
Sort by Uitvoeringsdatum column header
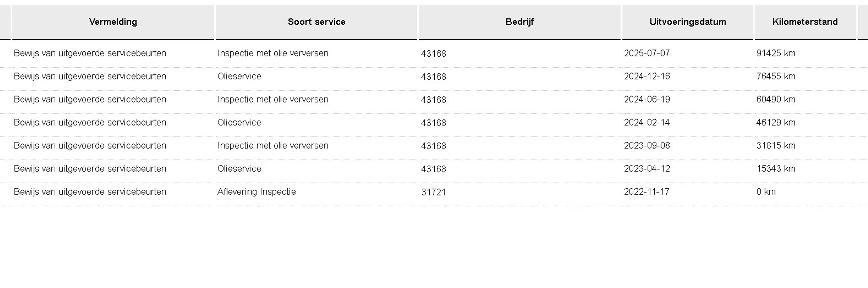(688, 22)
